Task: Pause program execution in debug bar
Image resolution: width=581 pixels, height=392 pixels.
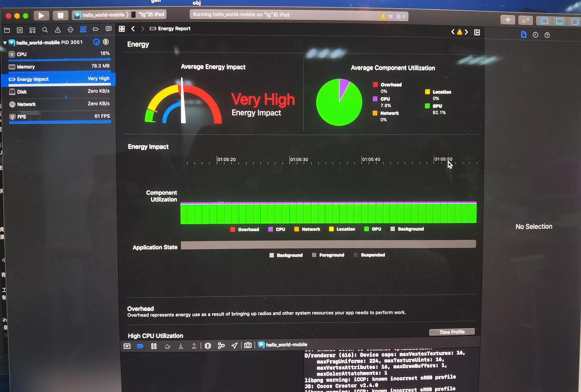Action: (x=154, y=346)
